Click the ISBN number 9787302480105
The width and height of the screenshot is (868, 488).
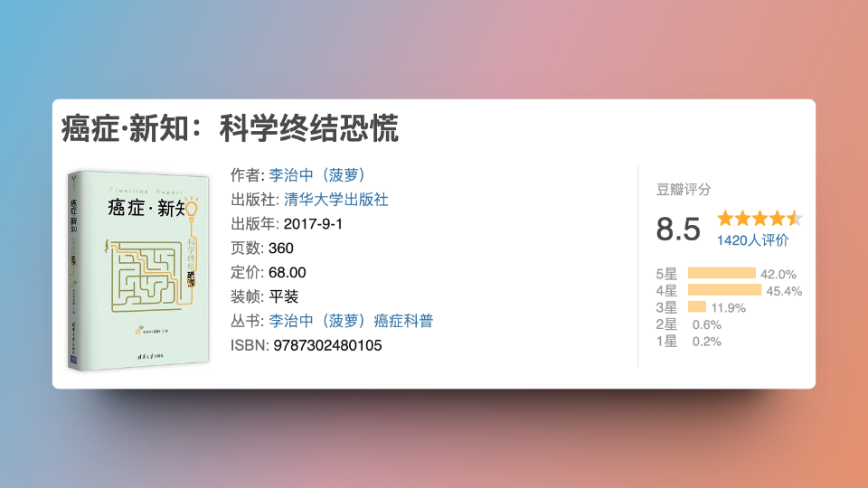coord(327,345)
